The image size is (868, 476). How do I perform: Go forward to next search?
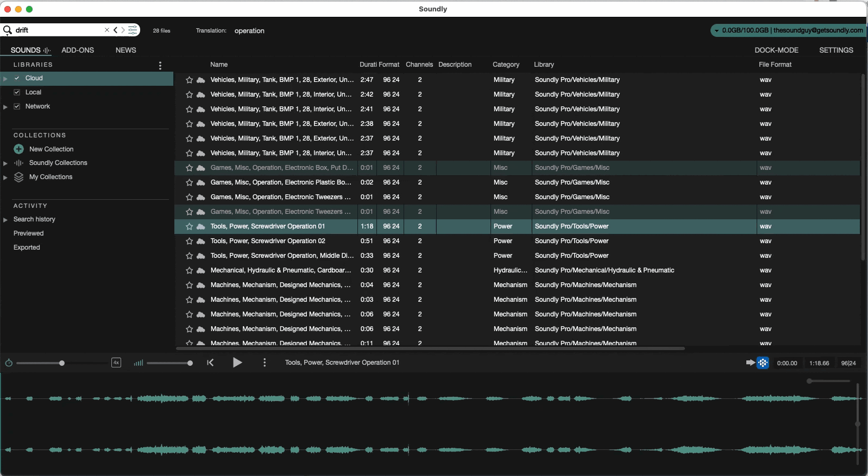point(123,30)
